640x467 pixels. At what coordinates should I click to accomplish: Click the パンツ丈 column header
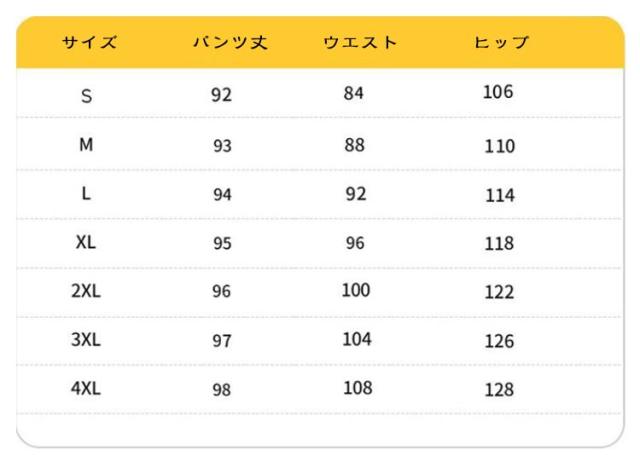tap(230, 43)
